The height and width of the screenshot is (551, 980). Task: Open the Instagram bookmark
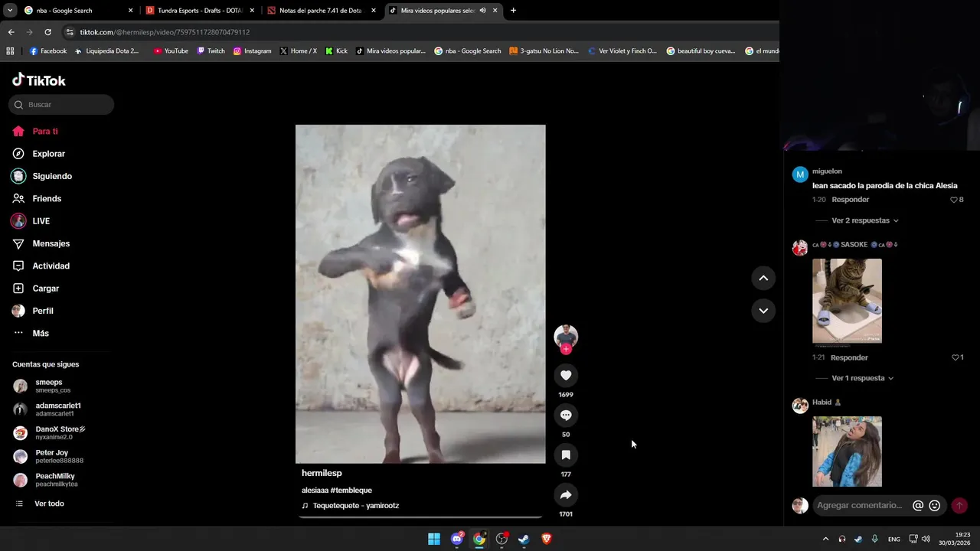[252, 51]
